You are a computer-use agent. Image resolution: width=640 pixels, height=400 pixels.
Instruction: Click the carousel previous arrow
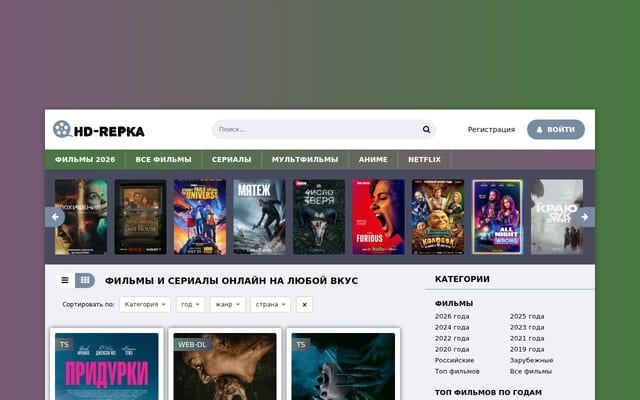[55, 217]
